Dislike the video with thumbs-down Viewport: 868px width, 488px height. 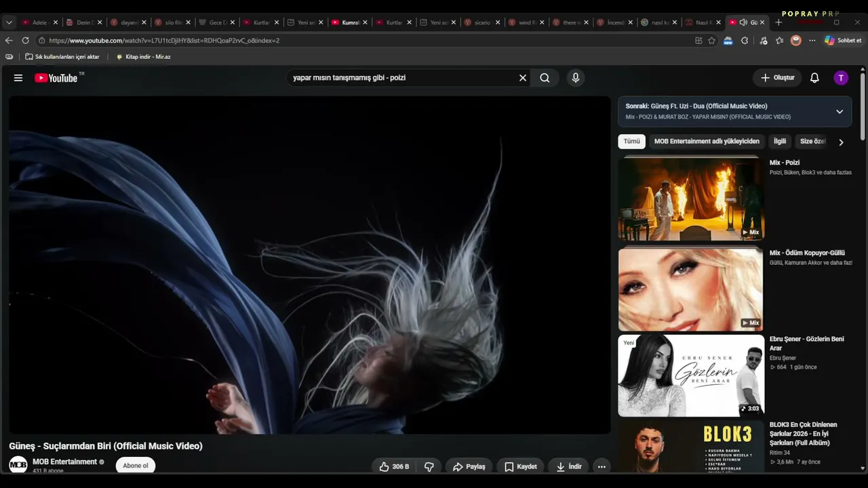429,466
